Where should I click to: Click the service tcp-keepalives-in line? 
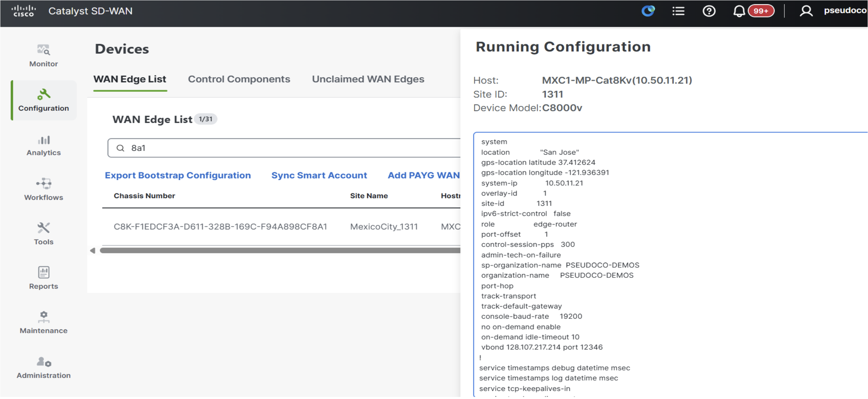point(525,388)
